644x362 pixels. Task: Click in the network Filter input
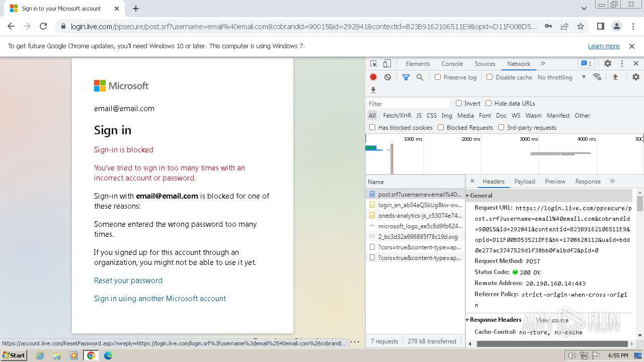(408, 104)
